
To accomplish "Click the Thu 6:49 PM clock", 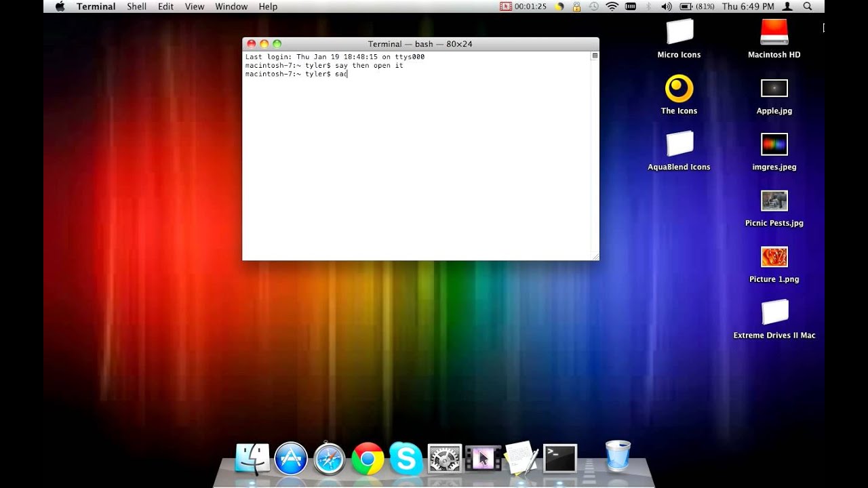I will 748,6.
